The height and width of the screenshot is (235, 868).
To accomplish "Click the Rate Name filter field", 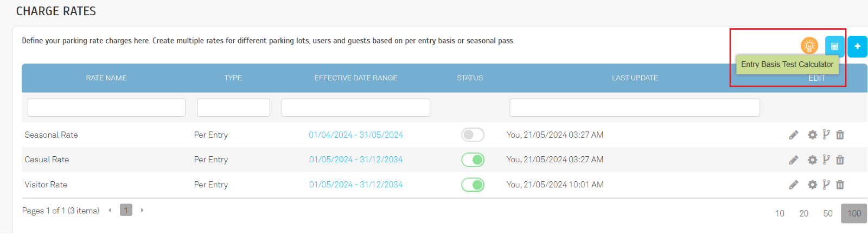I will click(x=106, y=107).
